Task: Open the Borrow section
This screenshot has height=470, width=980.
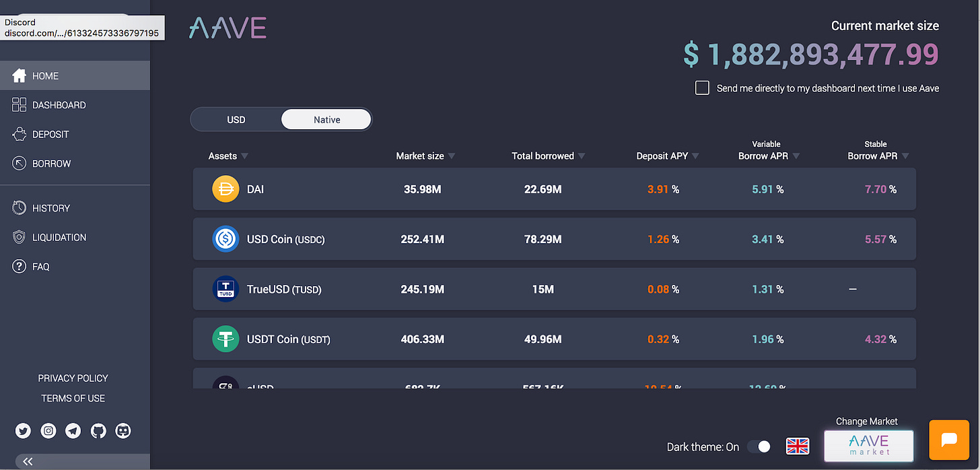Action: (75, 163)
